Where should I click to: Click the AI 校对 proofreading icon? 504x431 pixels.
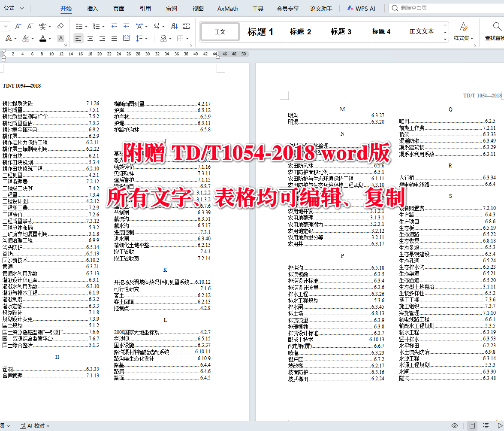pyautogui.click(x=22, y=426)
